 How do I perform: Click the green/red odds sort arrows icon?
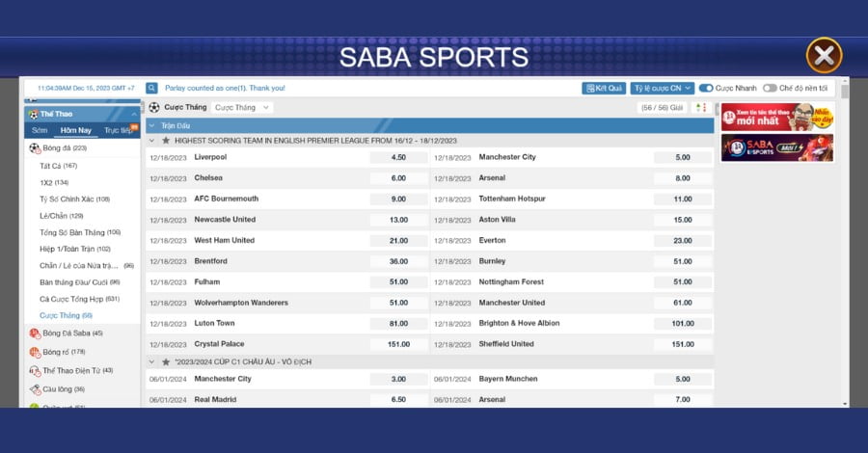pyautogui.click(x=701, y=107)
